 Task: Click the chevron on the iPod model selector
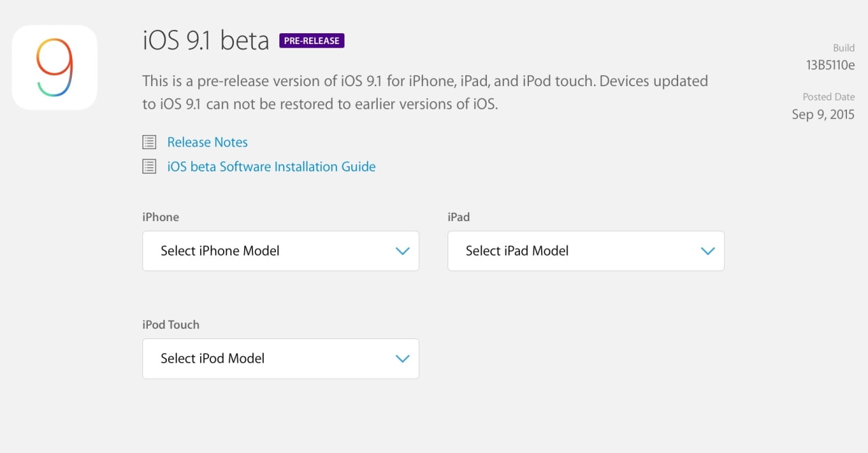point(403,359)
